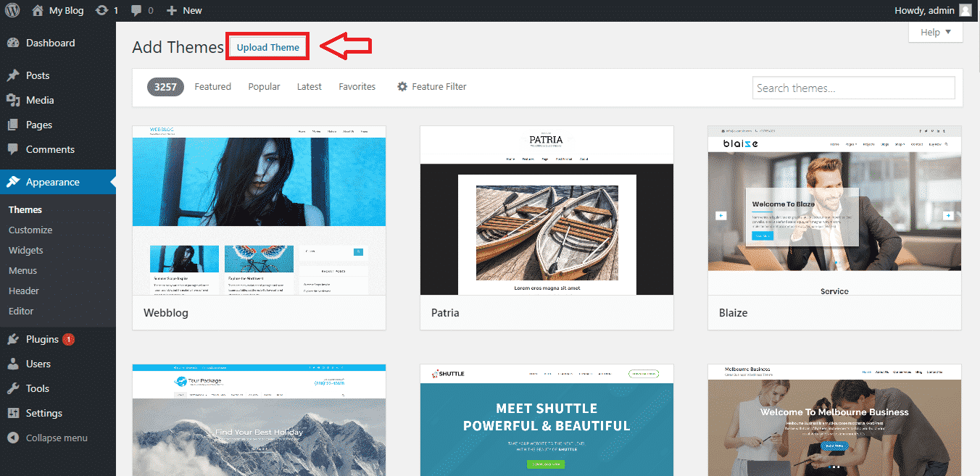Viewport: 980px width, 476px height.
Task: Switch to the Popular themes tab
Action: tap(264, 86)
